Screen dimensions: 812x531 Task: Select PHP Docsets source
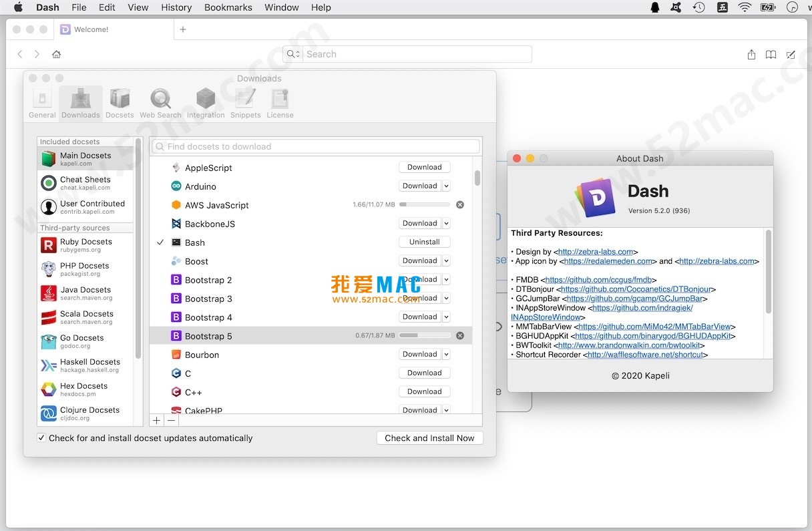click(x=85, y=269)
